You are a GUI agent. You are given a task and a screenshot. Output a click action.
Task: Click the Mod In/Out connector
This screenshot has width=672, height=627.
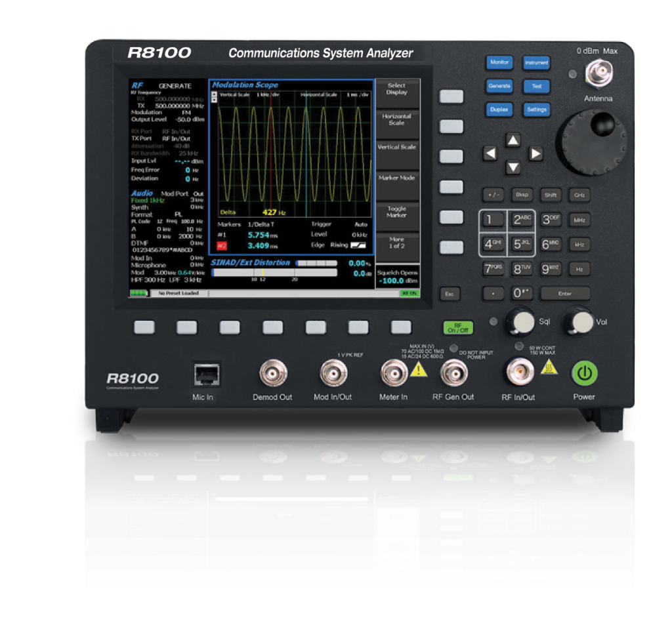[334, 373]
